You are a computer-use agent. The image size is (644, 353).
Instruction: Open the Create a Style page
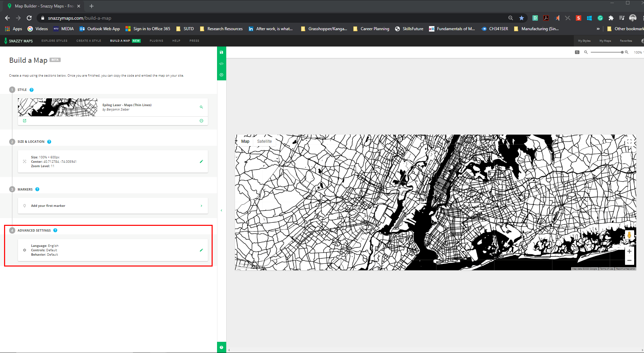point(89,41)
